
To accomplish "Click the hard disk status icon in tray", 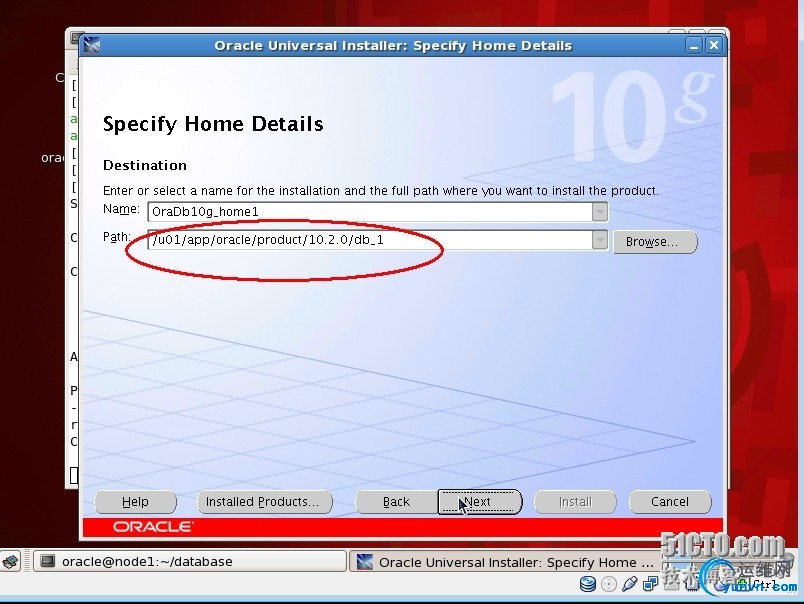I will click(588, 584).
